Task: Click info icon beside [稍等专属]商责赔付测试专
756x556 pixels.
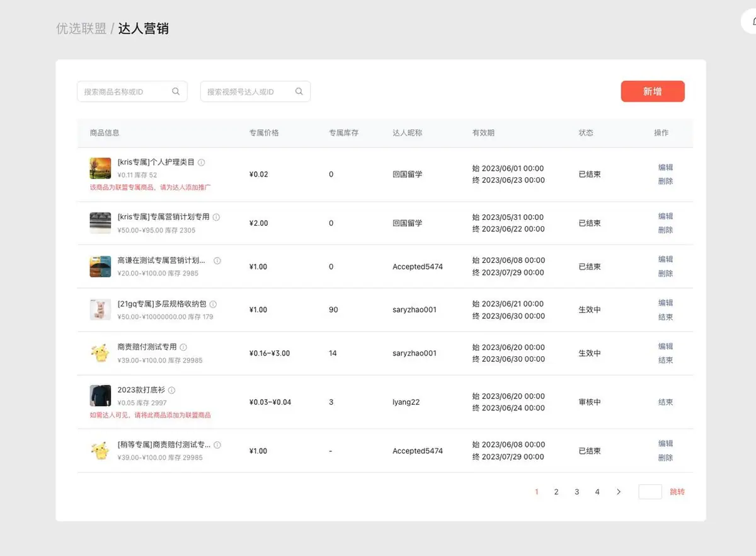Action: [217, 445]
